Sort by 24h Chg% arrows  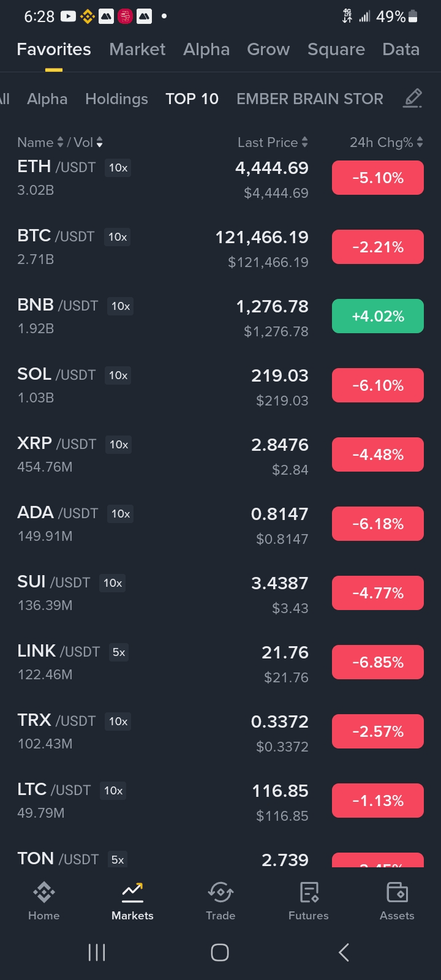click(x=420, y=143)
